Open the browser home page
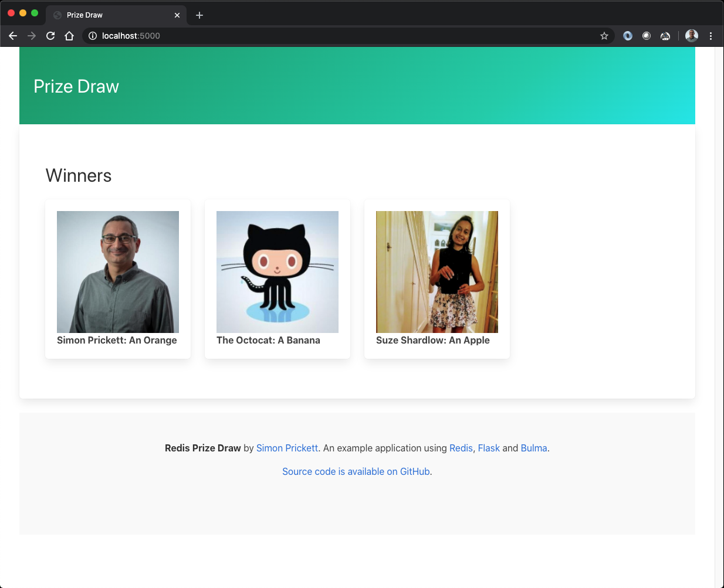724x588 pixels. (69, 36)
